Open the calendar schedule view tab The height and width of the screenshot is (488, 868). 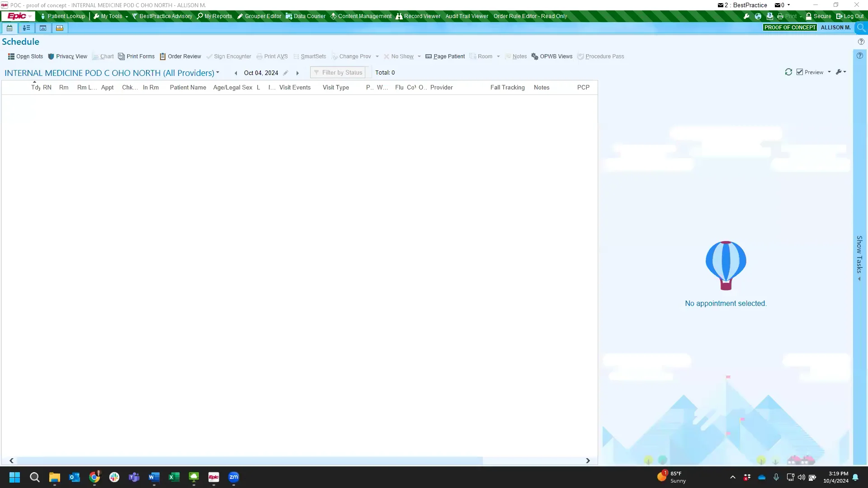(x=9, y=28)
